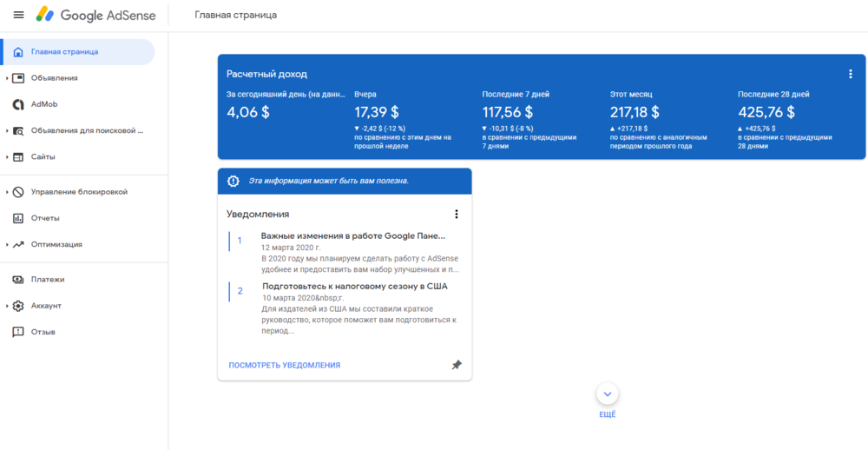Click the Сайты window icon
The height and width of the screenshot is (450, 868).
point(18,157)
